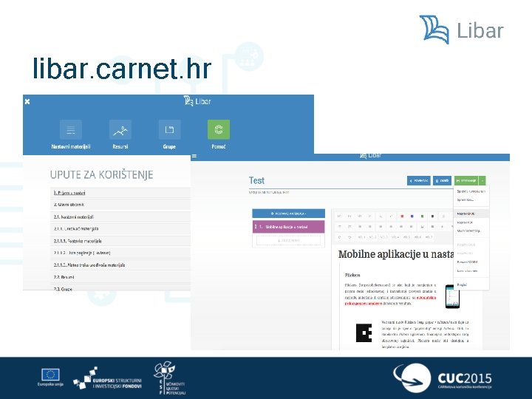This screenshot has height=399, width=532.
Task: Open the Resursi tile icon
Action: point(120,129)
